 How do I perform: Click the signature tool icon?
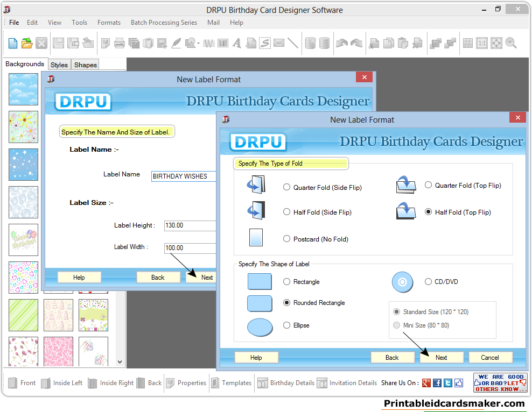(x=264, y=44)
